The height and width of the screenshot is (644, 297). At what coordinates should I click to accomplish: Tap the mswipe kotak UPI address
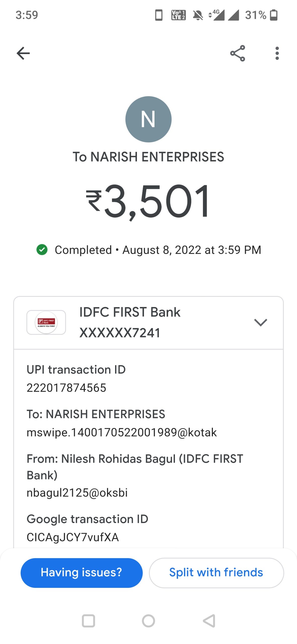pos(122,432)
